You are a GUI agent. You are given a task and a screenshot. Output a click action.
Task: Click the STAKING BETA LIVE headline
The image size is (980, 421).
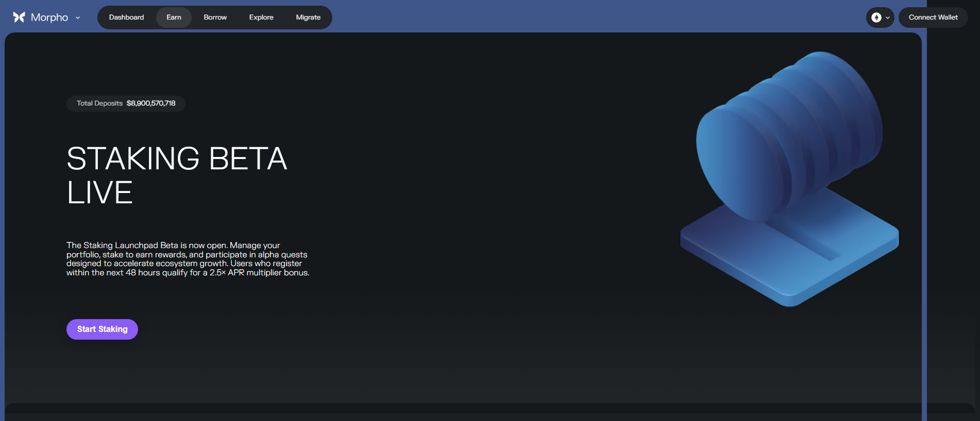[177, 175]
